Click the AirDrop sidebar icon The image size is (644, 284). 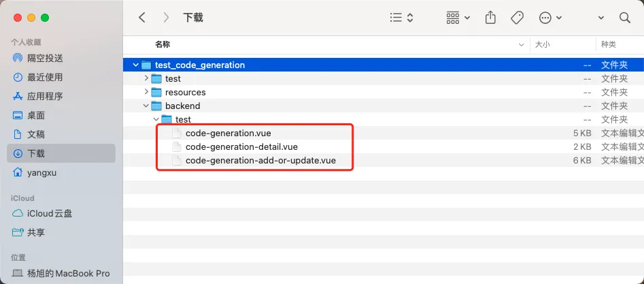[18, 58]
